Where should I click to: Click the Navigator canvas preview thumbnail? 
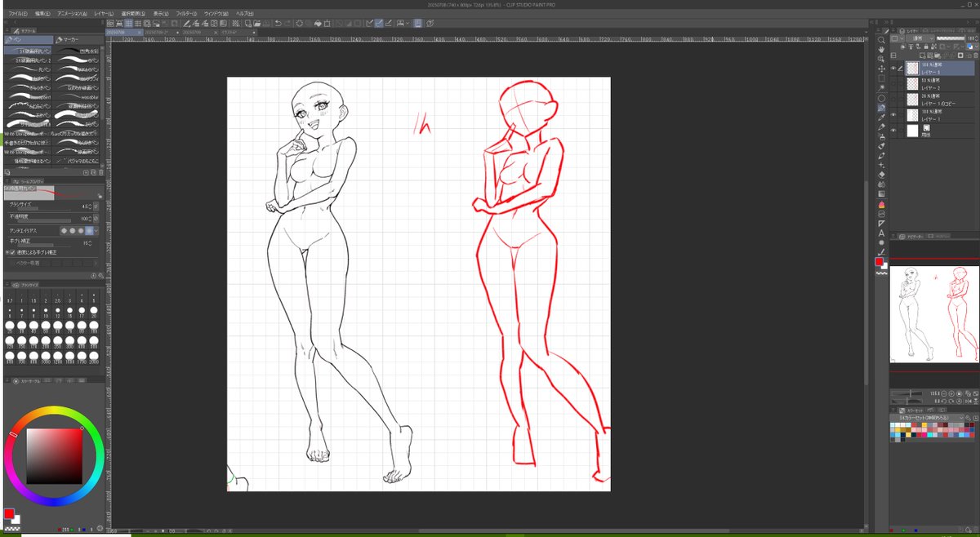coord(933,314)
